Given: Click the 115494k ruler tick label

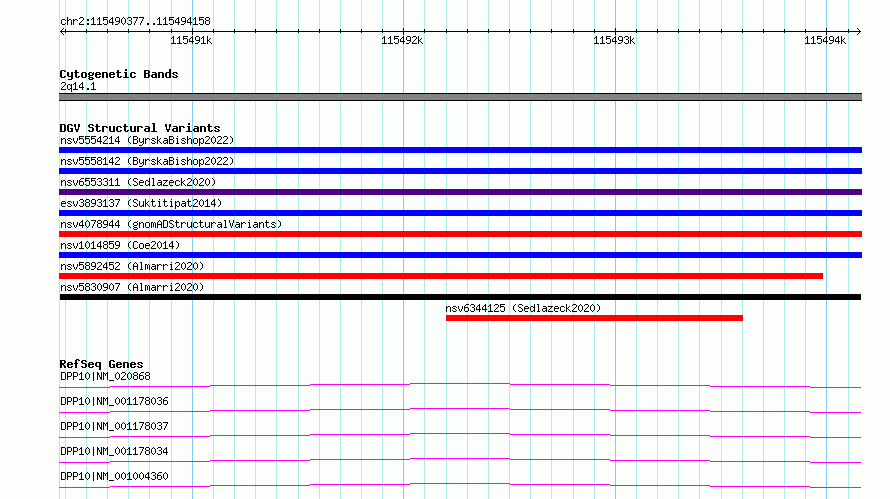Looking at the screenshot, I should (825, 40).
